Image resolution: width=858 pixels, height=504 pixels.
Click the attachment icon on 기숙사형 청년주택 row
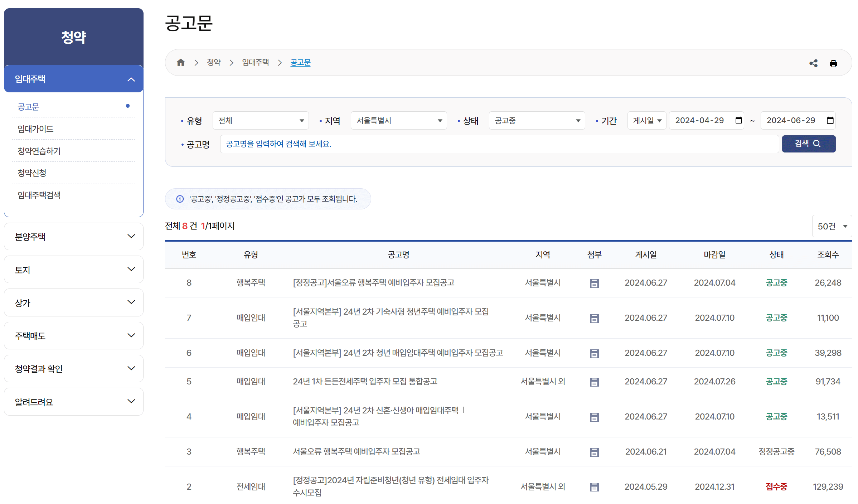[x=594, y=318]
